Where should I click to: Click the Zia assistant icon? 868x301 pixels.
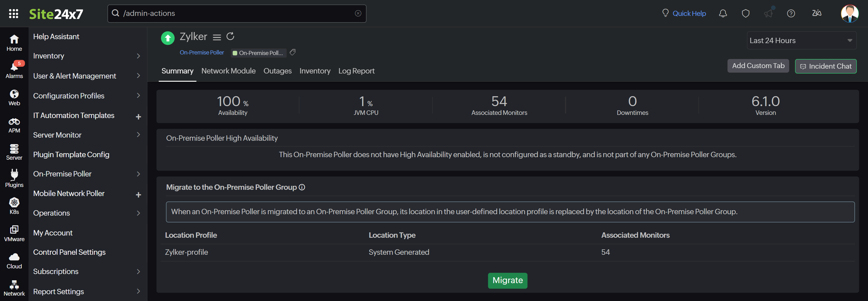(x=816, y=13)
